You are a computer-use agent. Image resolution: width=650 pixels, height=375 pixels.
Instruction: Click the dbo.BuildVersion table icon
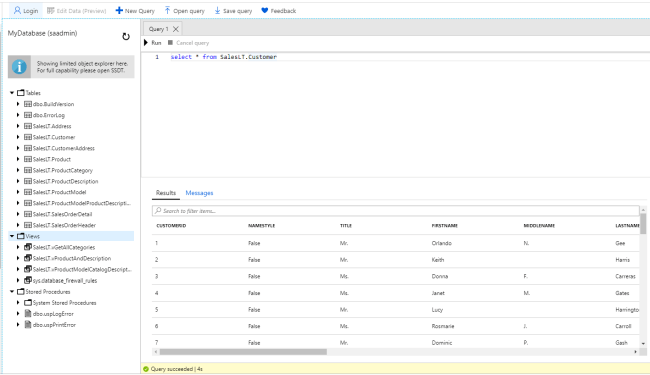[x=28, y=104]
